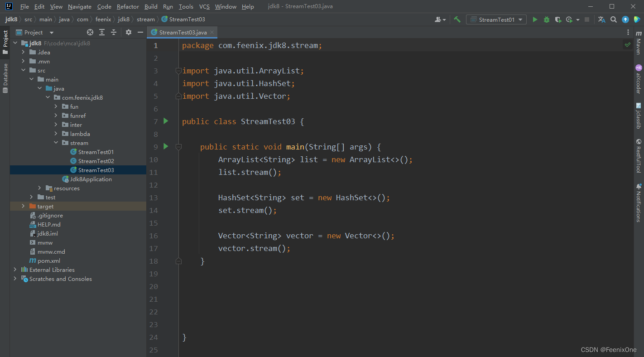The height and width of the screenshot is (357, 644).
Task: Expand the .mvn folder
Action: click(23, 61)
